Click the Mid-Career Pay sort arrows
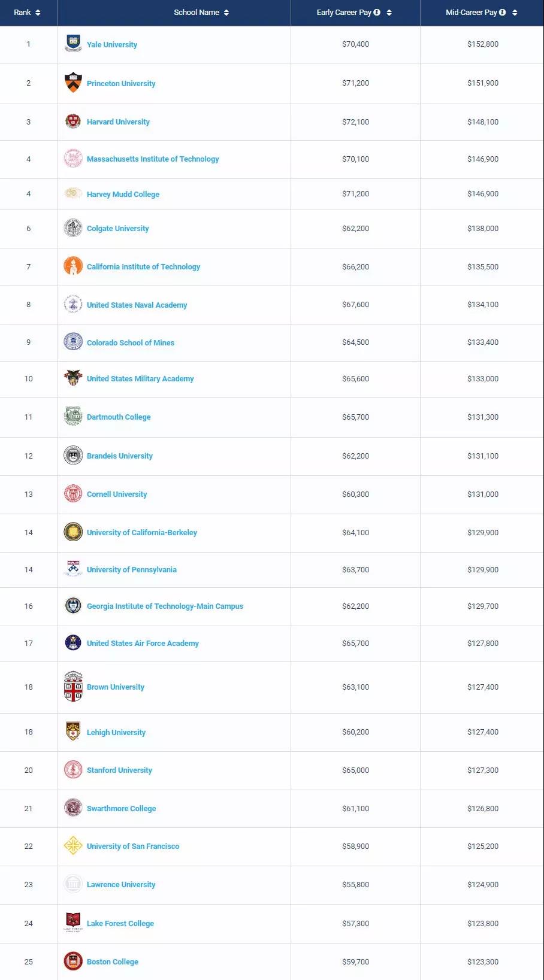 (x=515, y=13)
